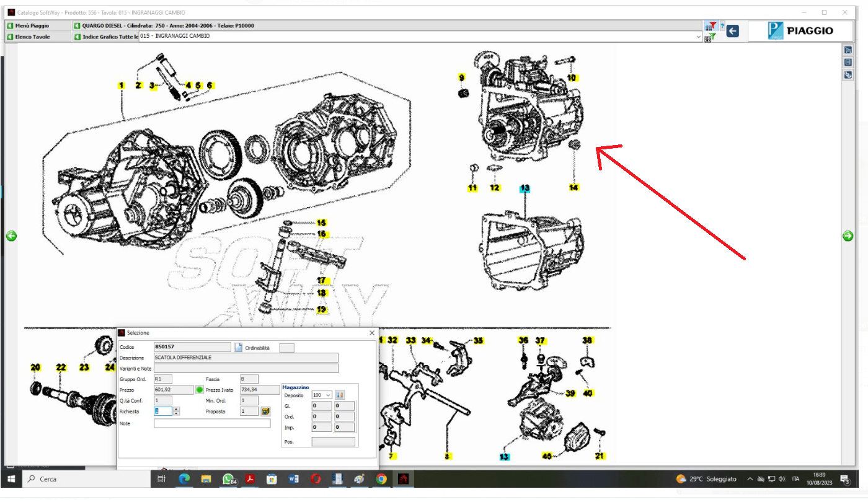Click the blue back arrow button
The height and width of the screenshot is (502, 868).
(x=733, y=31)
